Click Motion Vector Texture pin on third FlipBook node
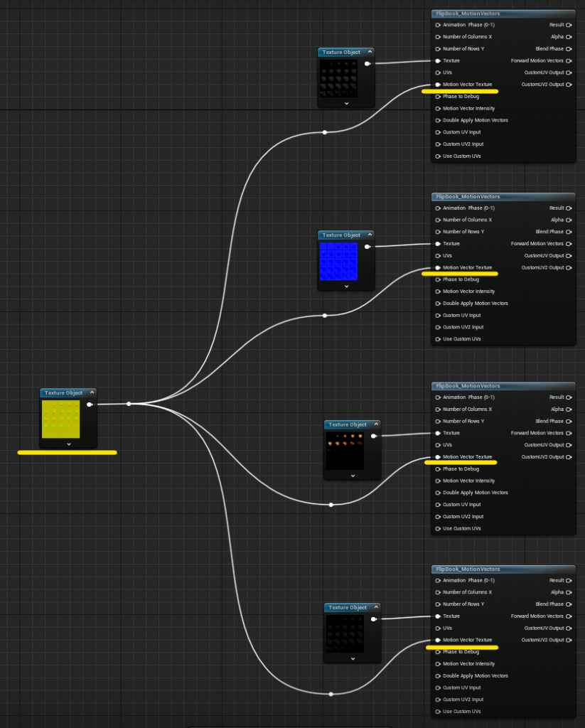Screen dimensions: 585x728 pos(438,456)
